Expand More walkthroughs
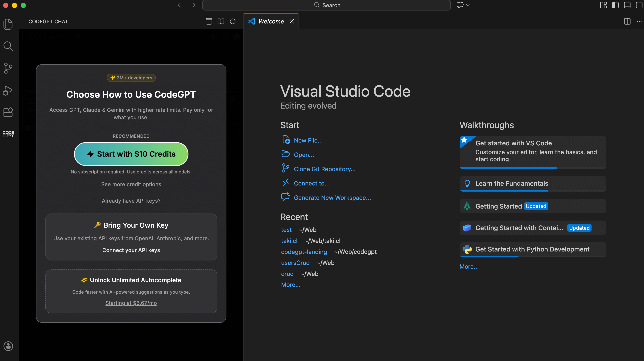Viewport: 644px width, 361px height. click(x=469, y=267)
